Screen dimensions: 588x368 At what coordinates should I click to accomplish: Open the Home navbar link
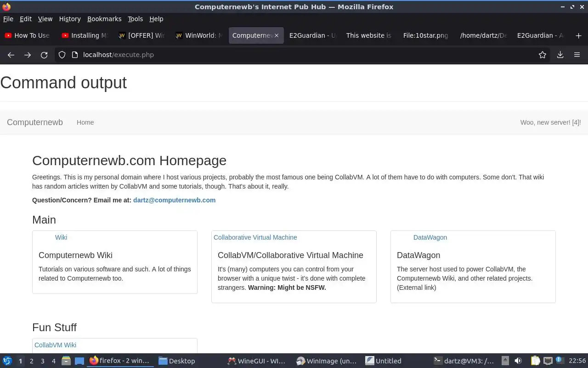point(85,122)
